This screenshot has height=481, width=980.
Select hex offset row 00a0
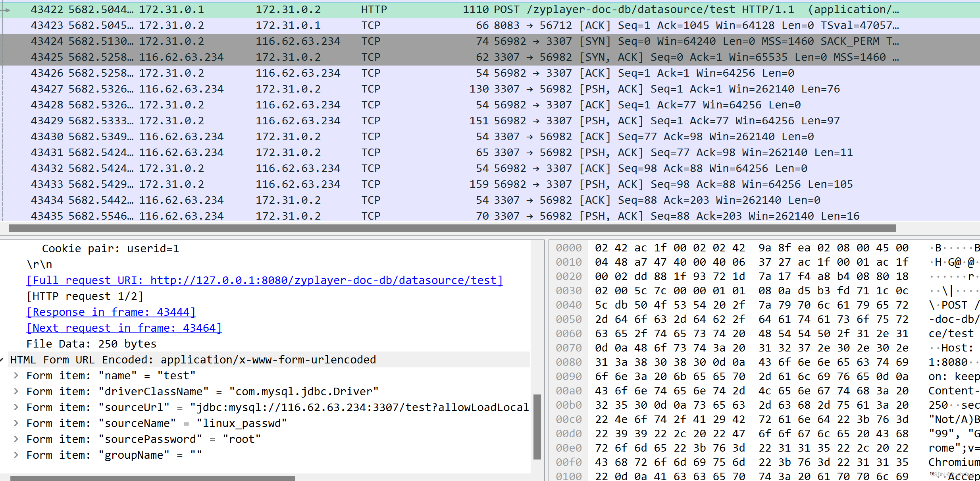tap(568, 391)
